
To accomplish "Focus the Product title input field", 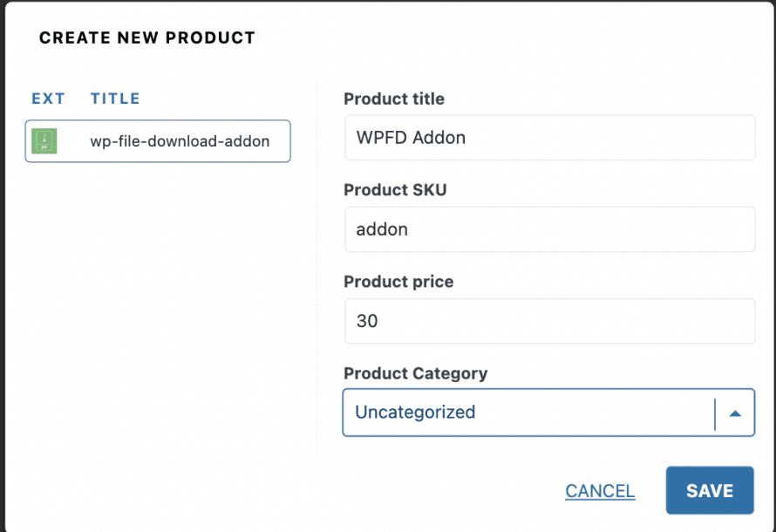I will pyautogui.click(x=549, y=138).
